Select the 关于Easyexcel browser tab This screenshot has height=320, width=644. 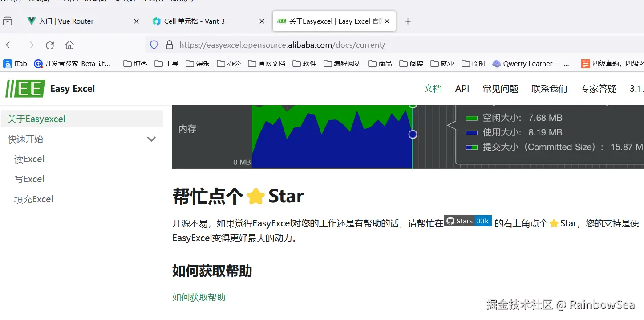coord(334,21)
